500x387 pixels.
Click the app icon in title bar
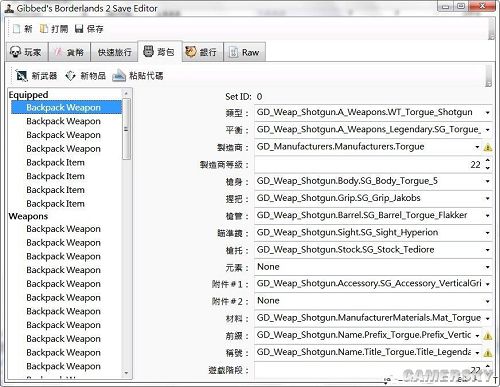click(9, 8)
